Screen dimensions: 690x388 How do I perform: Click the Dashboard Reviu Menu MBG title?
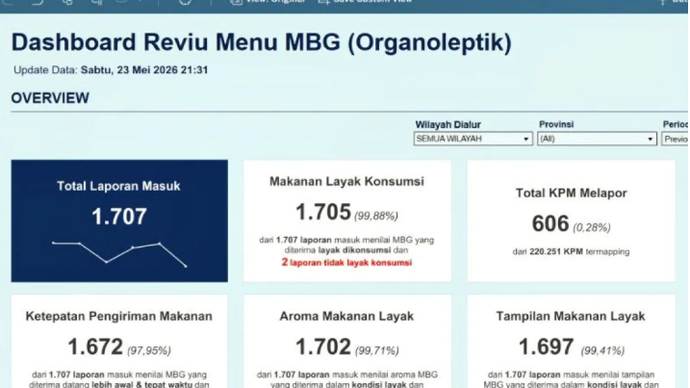(261, 43)
